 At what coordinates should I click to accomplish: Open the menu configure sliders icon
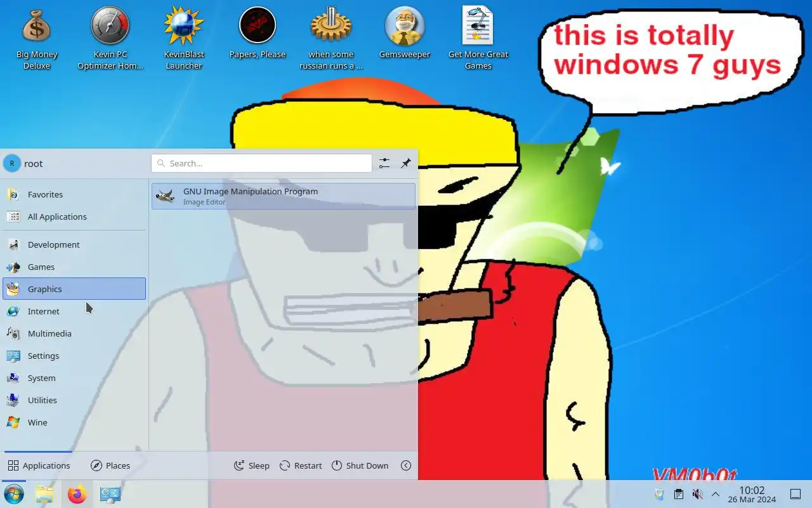coord(384,163)
